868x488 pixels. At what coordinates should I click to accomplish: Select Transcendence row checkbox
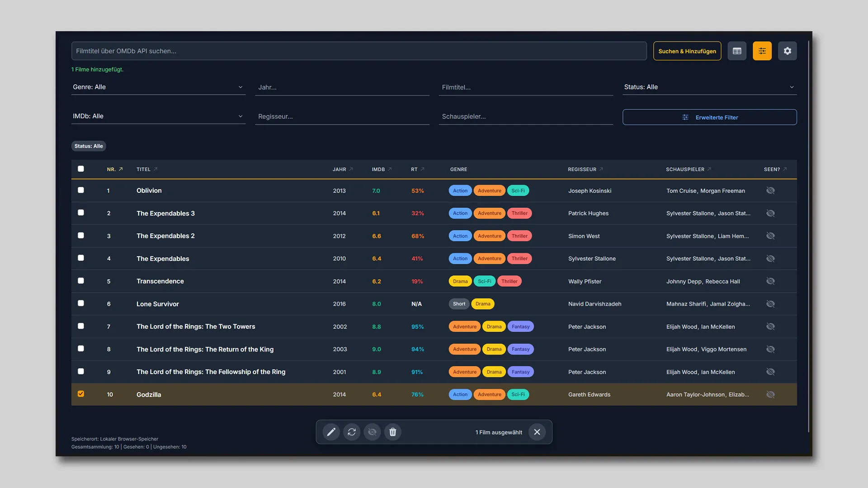(81, 280)
